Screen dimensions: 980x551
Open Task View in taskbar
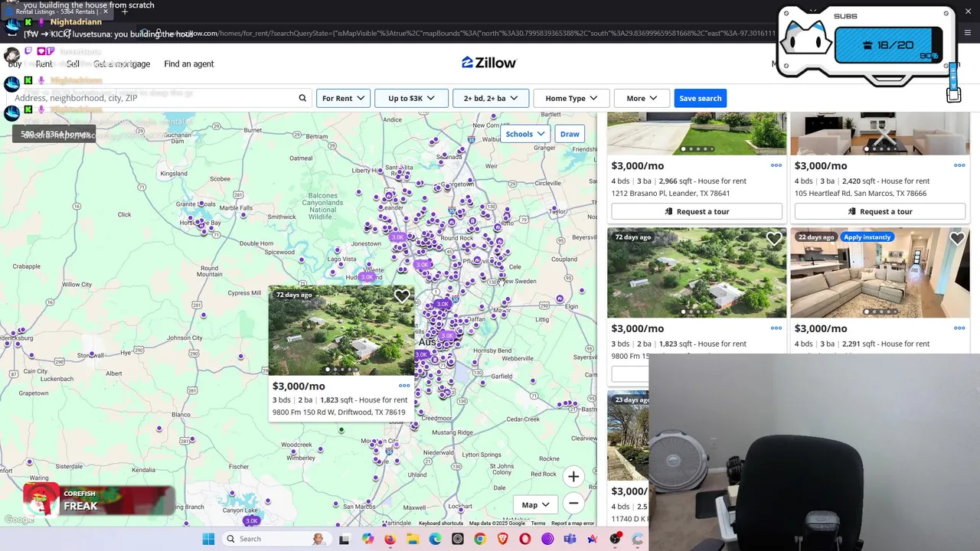point(345,539)
